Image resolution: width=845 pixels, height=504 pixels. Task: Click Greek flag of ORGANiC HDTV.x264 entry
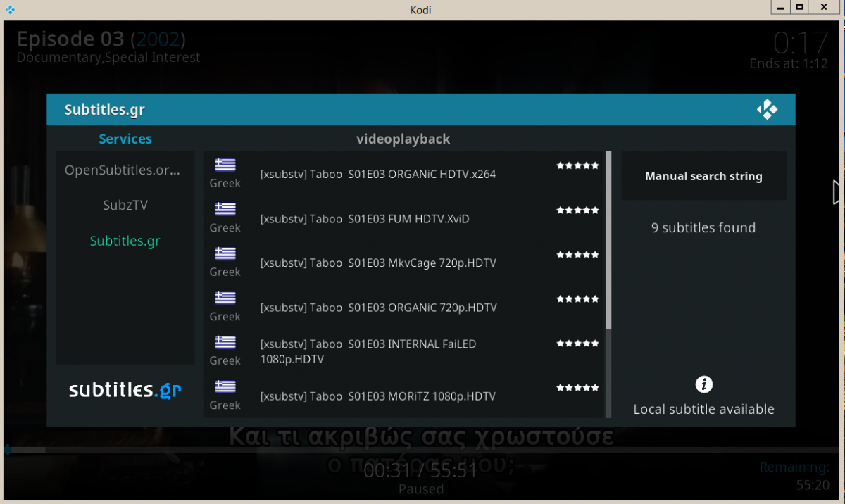point(225,165)
